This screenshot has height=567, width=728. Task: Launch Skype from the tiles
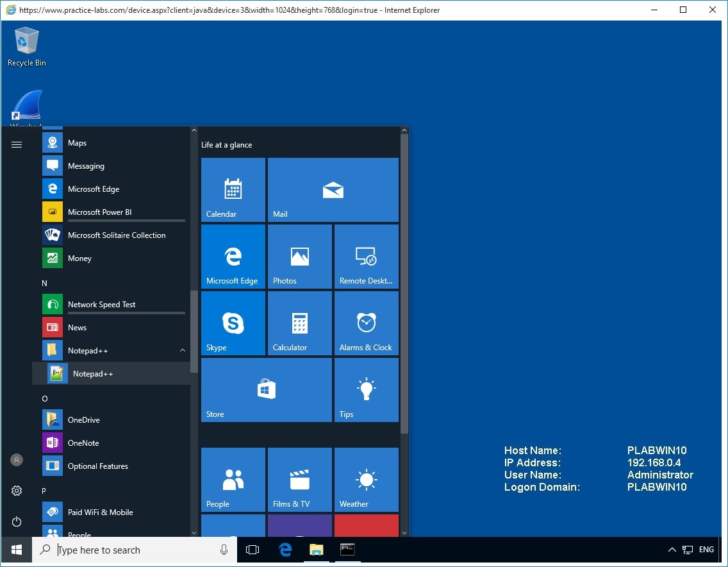click(233, 323)
